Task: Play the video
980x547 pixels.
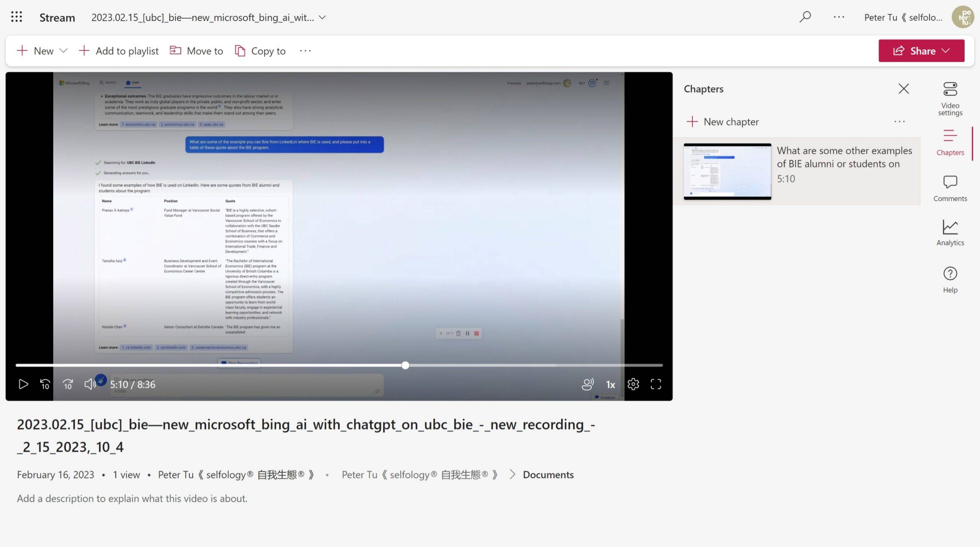Action: (23, 384)
